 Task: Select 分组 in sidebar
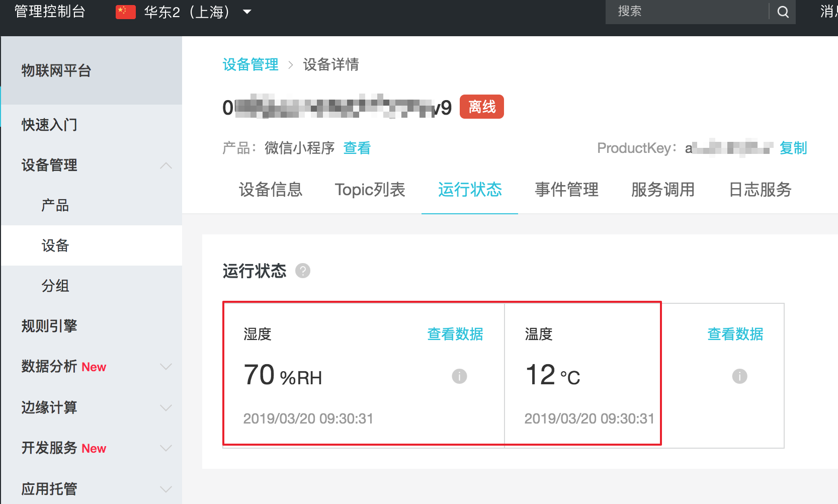[x=55, y=286]
